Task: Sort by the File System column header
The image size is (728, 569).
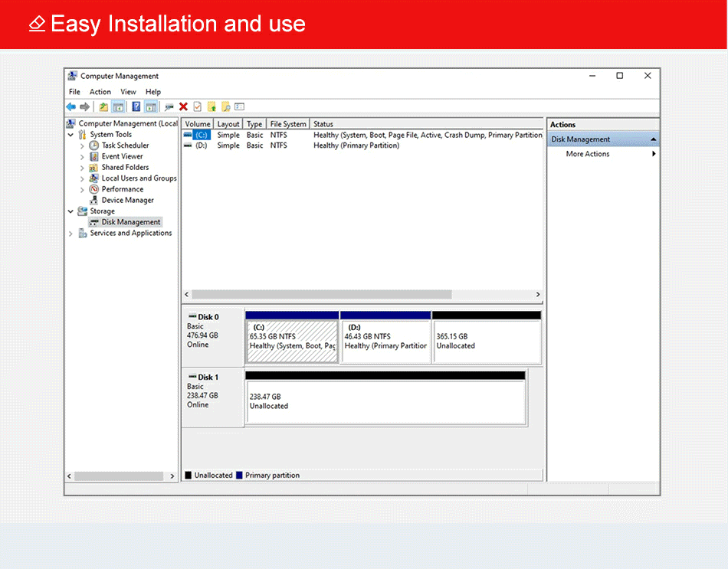Action: click(x=288, y=124)
